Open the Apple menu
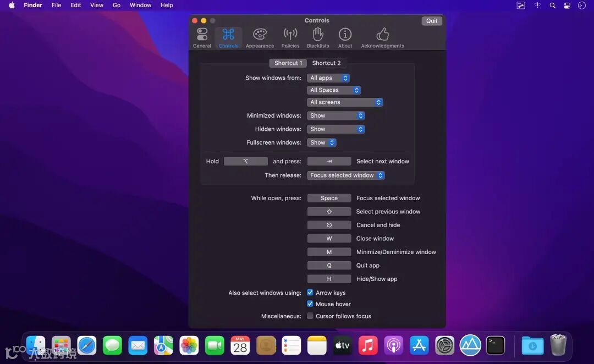 (12, 5)
